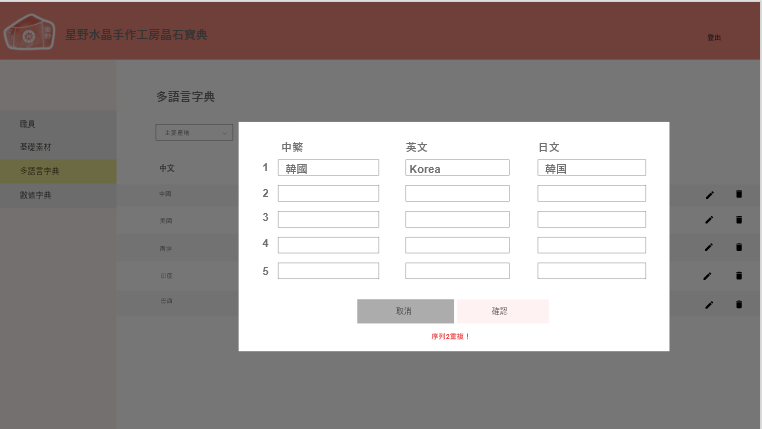Edit the second dictionary row entry
The width and height of the screenshot is (762, 429).
(x=709, y=220)
